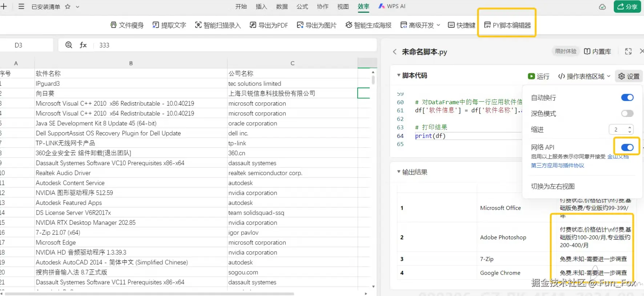Click cell tec solutions limited
The width and height of the screenshot is (644, 296).
coord(293,84)
